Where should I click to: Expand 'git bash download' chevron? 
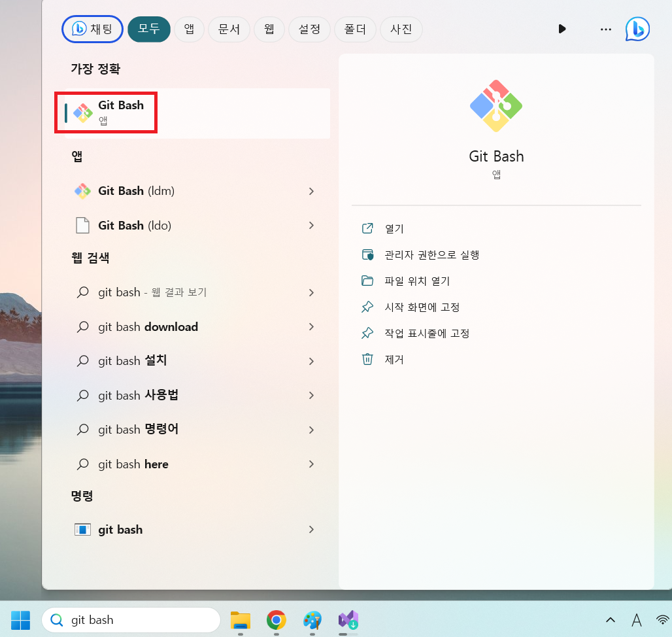click(x=312, y=326)
